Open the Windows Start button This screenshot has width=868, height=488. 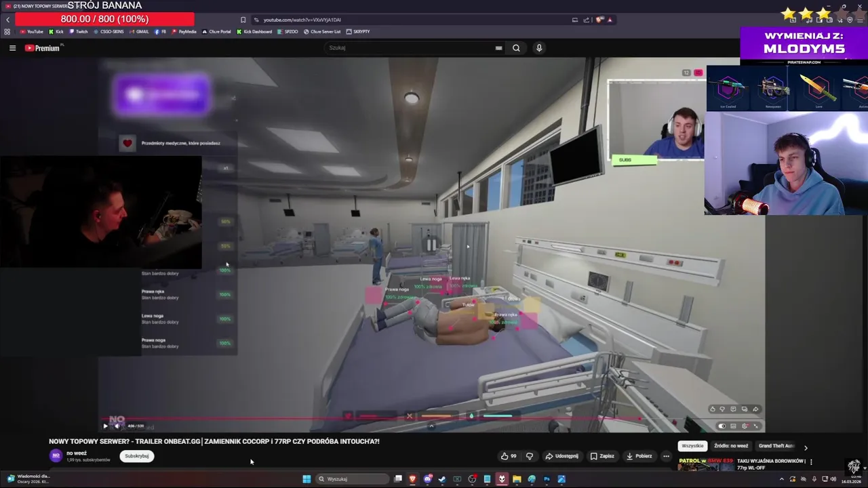[307, 479]
